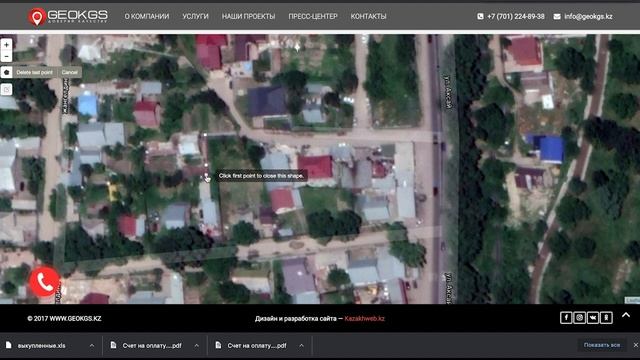
Task: Expand options for second Счет на оплату pdf
Action: (301, 345)
